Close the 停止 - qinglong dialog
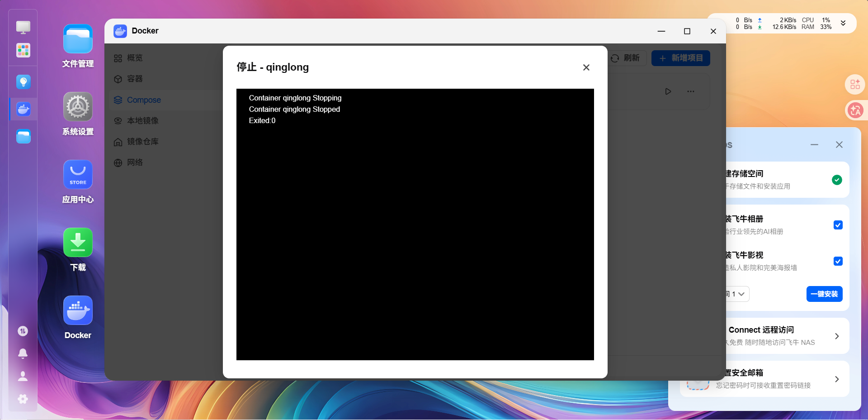 [586, 67]
